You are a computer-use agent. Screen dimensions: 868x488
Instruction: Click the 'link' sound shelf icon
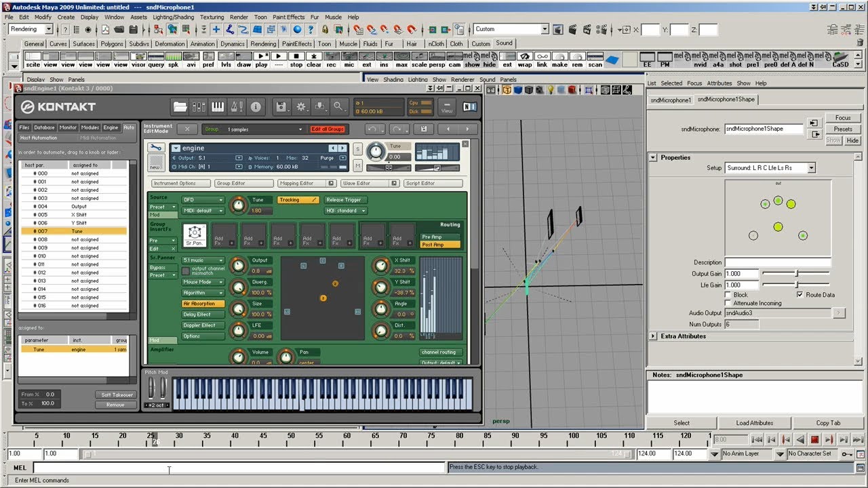(542, 60)
